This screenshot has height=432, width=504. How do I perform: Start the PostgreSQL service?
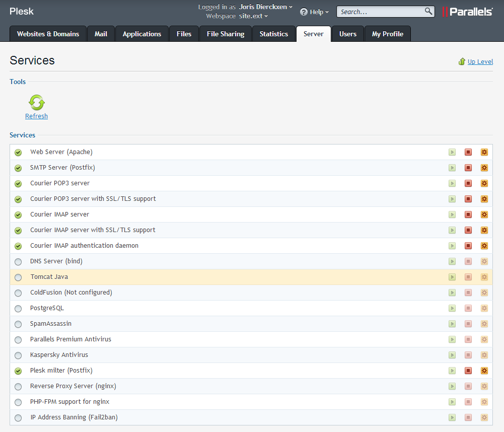452,308
